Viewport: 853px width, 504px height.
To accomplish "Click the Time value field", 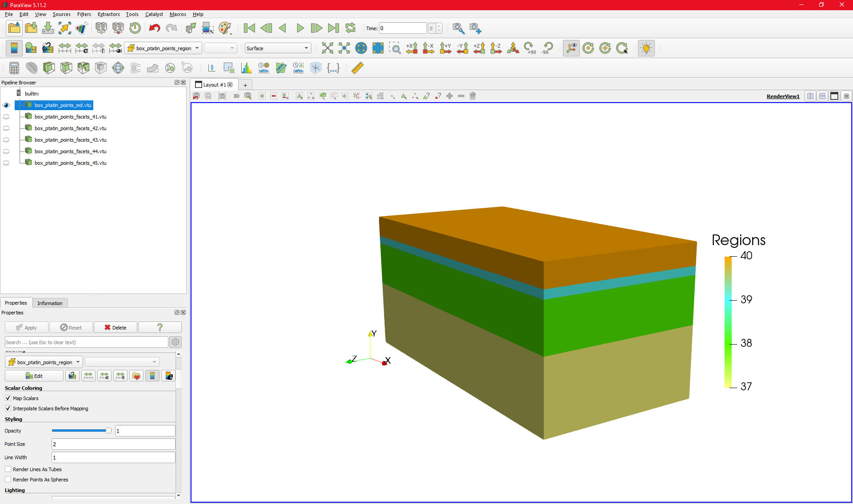I will point(403,28).
